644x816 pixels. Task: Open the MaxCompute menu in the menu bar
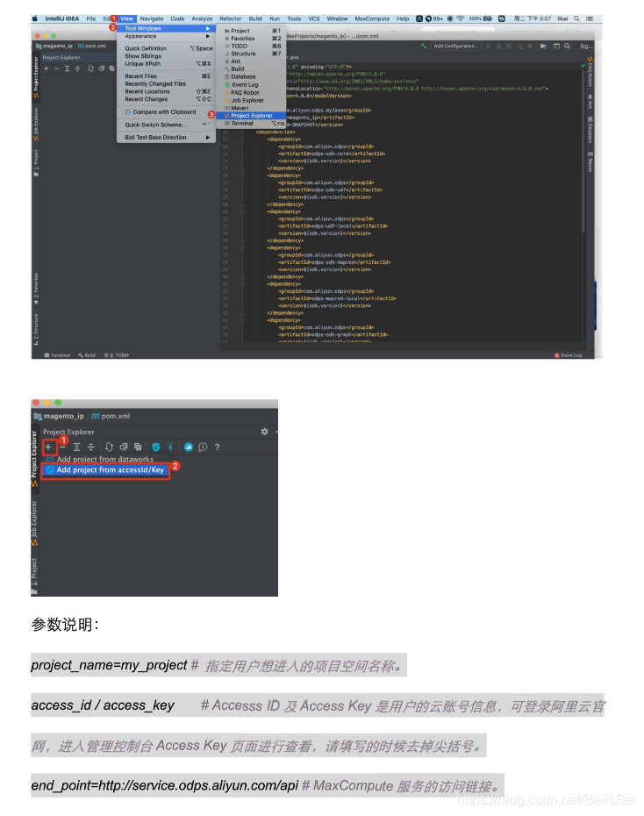click(372, 18)
